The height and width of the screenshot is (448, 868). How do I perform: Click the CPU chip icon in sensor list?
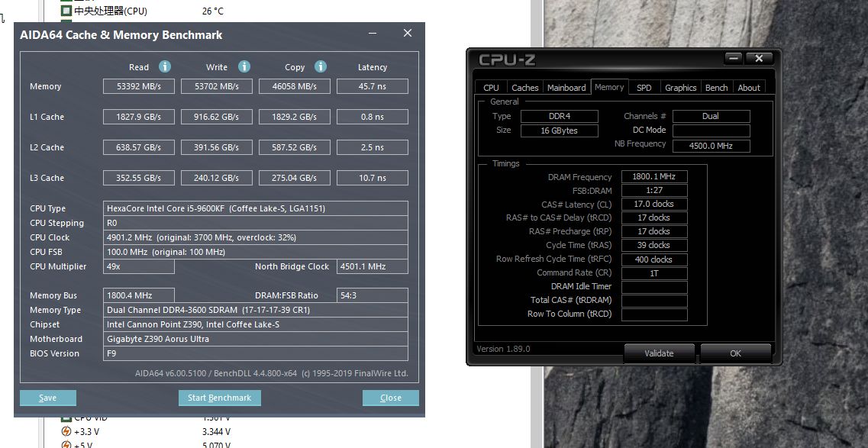click(x=66, y=11)
